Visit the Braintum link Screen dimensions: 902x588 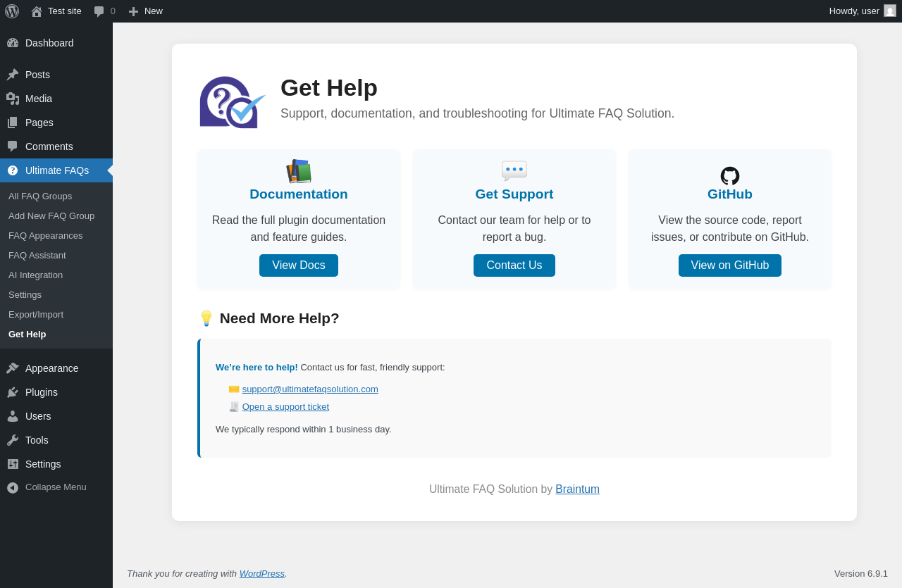tap(577, 489)
